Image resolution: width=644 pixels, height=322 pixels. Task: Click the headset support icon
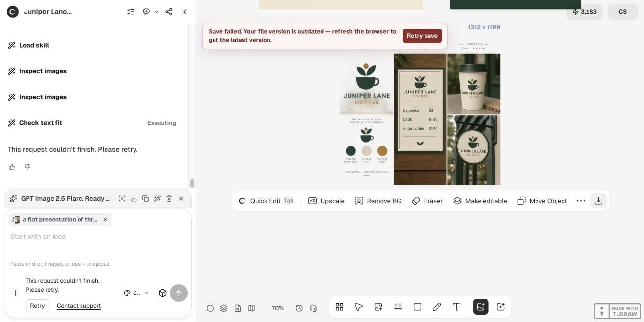[x=313, y=308]
